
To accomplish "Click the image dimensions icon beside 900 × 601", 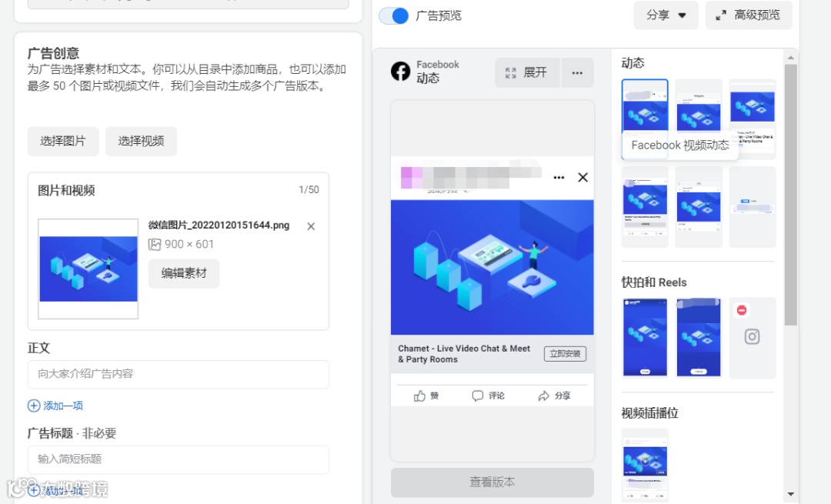I will click(154, 245).
